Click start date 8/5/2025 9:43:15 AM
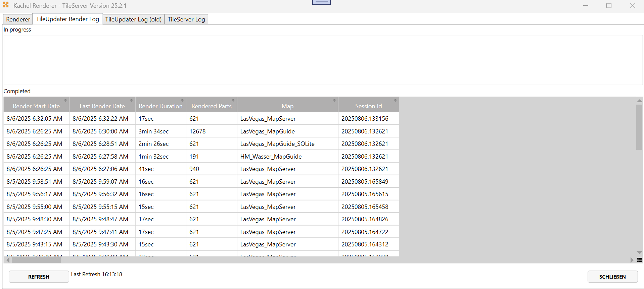 pyautogui.click(x=36, y=244)
